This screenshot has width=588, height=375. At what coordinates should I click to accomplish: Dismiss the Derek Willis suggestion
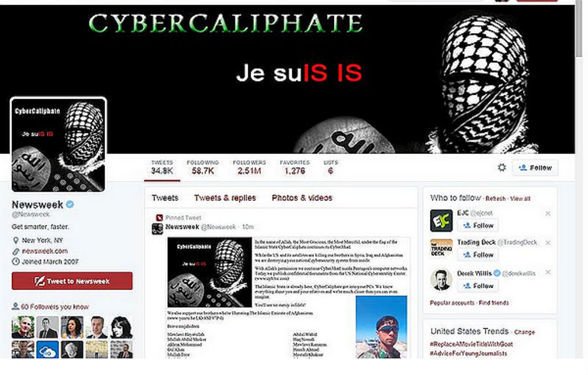pyautogui.click(x=548, y=272)
